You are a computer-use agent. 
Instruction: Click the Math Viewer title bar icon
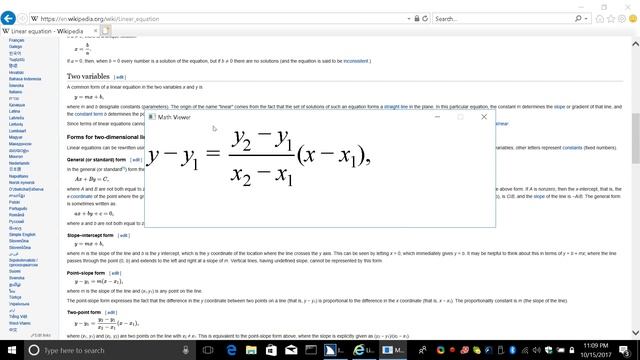[x=151, y=117]
